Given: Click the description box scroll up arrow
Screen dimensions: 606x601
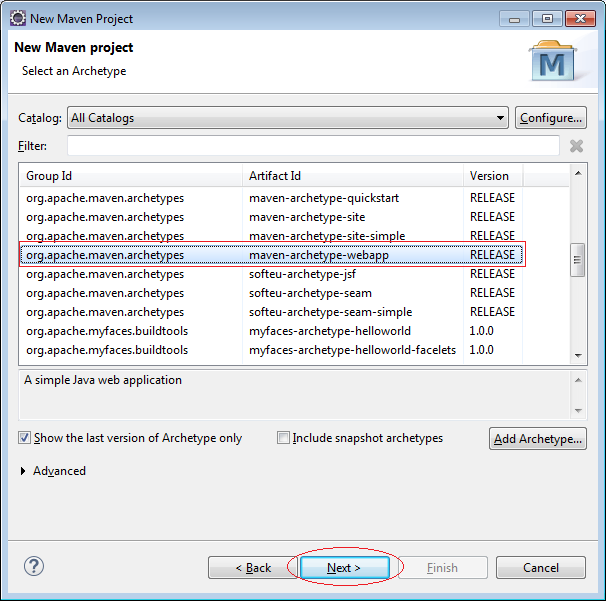Looking at the screenshot, I should 578,380.
